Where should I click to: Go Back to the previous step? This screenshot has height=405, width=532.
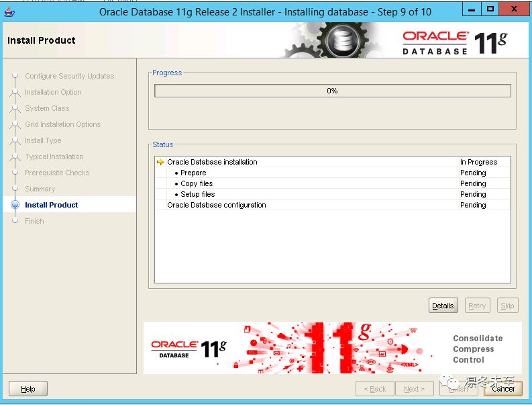pos(375,389)
